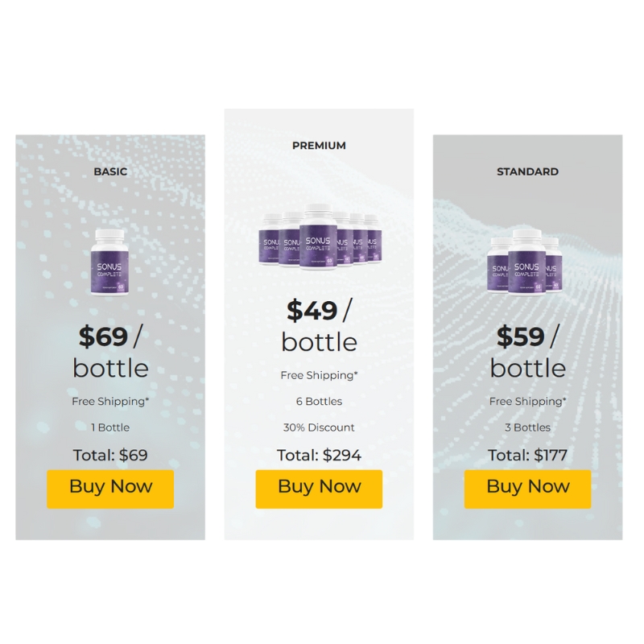Click the $49 per bottle price

(319, 325)
